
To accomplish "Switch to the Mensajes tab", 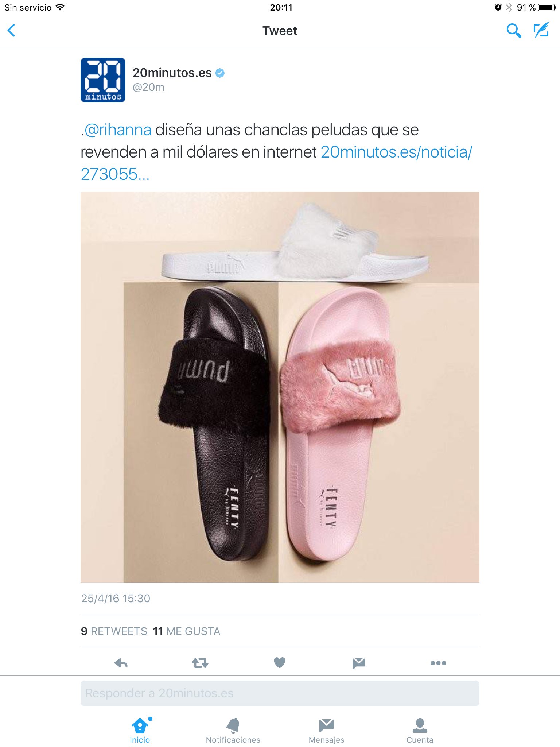I will 327,730.
